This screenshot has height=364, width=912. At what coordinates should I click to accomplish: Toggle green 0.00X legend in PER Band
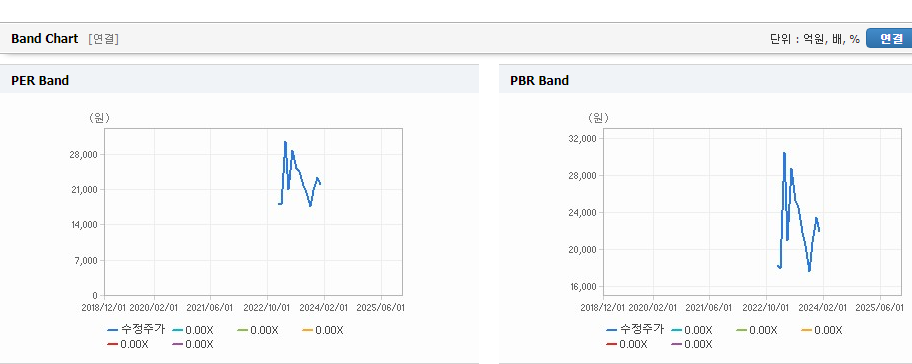258,330
